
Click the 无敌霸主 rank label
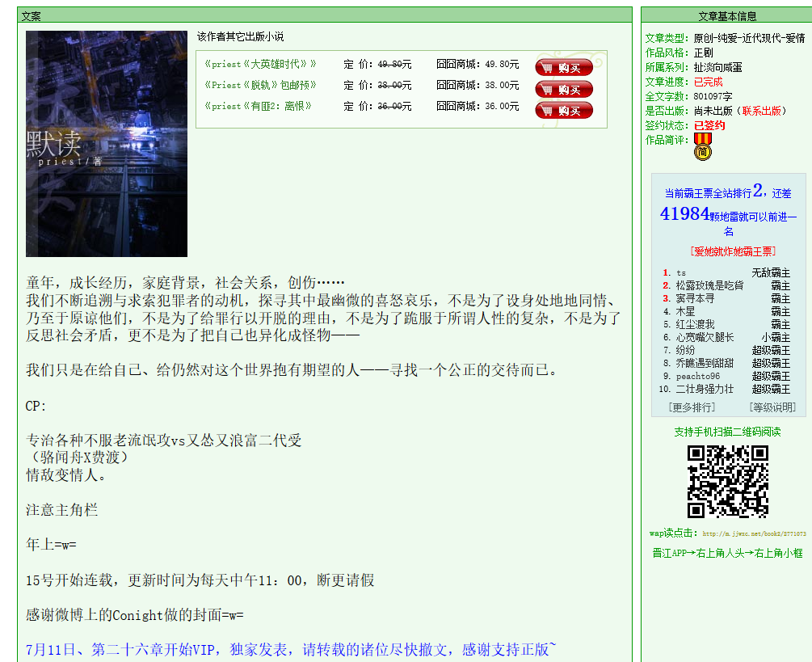771,272
